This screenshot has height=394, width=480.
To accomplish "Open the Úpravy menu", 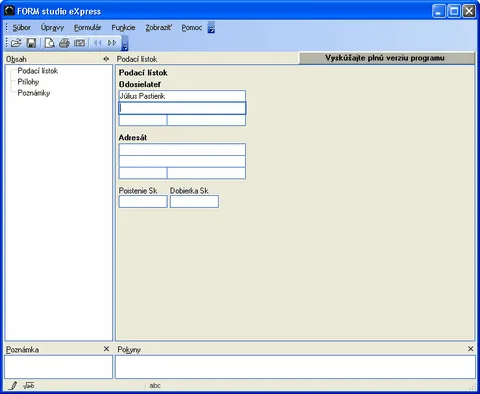I will click(52, 28).
